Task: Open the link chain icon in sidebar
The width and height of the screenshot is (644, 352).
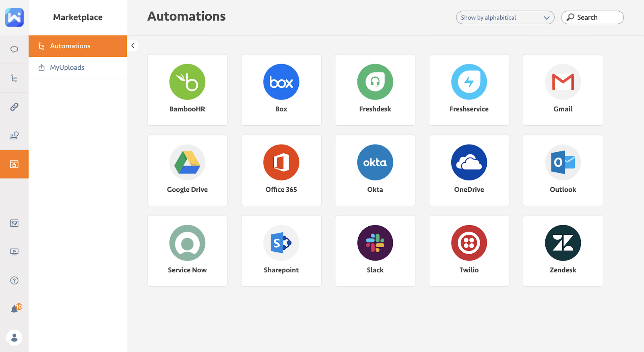Action: point(14,107)
